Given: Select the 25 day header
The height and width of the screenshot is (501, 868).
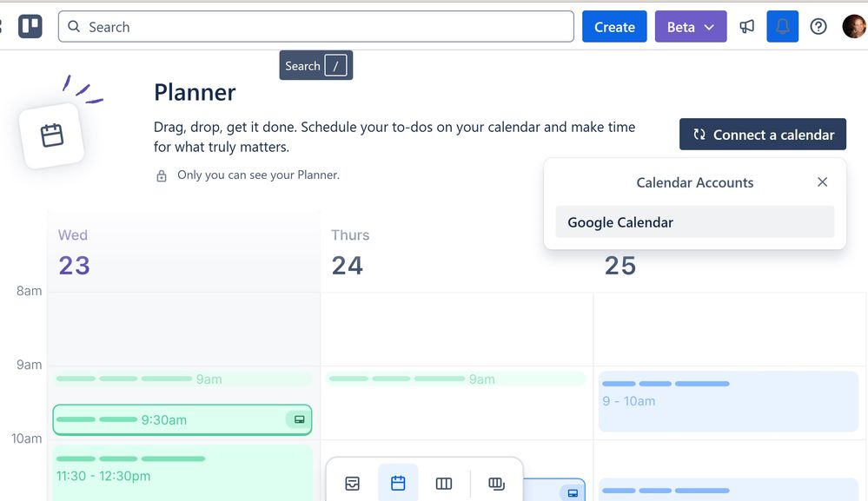Looking at the screenshot, I should pos(620,266).
